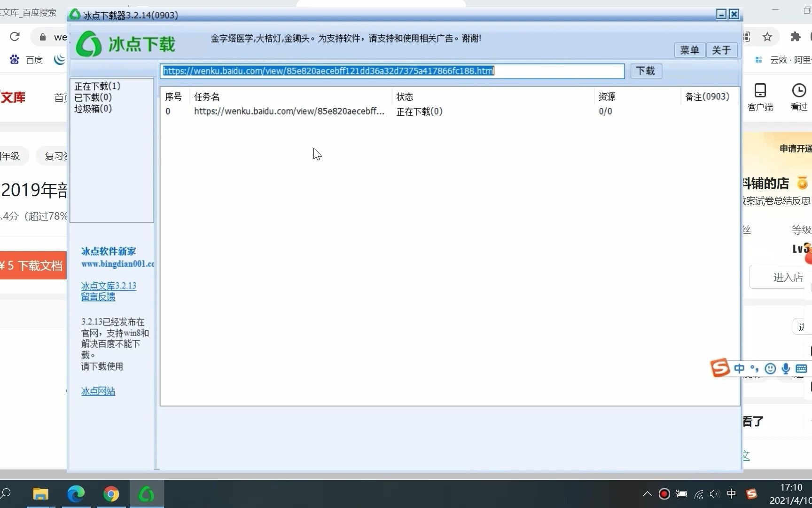Open the network Wi-Fi tray icon

tap(699, 494)
